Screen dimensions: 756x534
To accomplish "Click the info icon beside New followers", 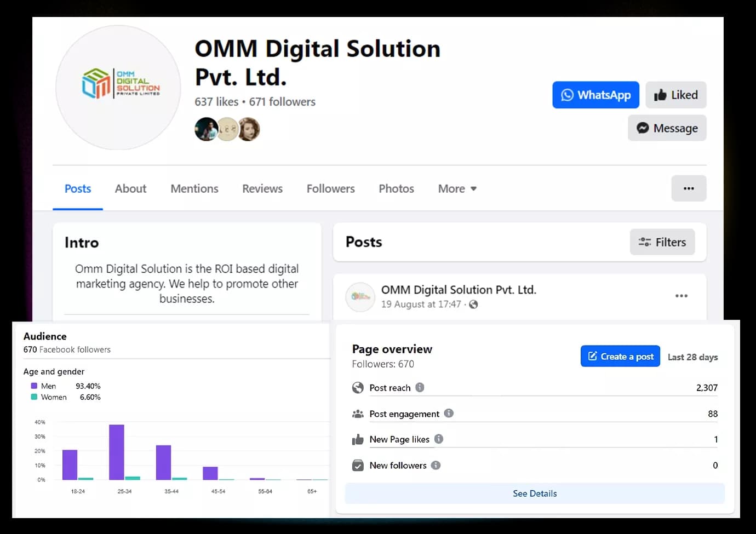I will tap(436, 465).
